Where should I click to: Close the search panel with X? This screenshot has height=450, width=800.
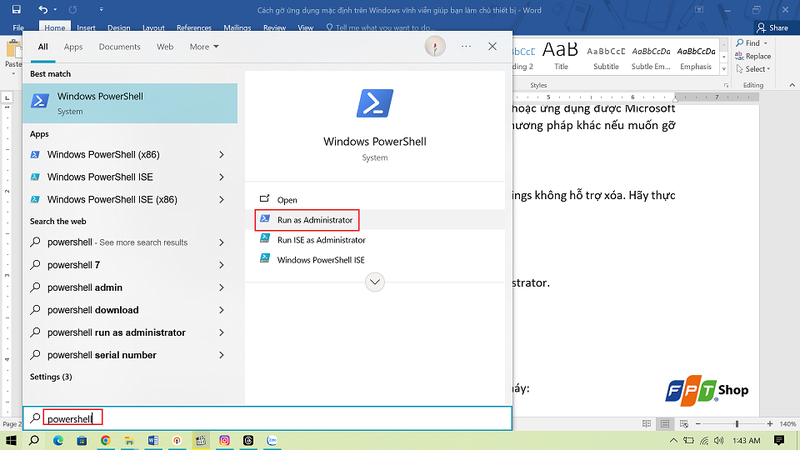(492, 46)
